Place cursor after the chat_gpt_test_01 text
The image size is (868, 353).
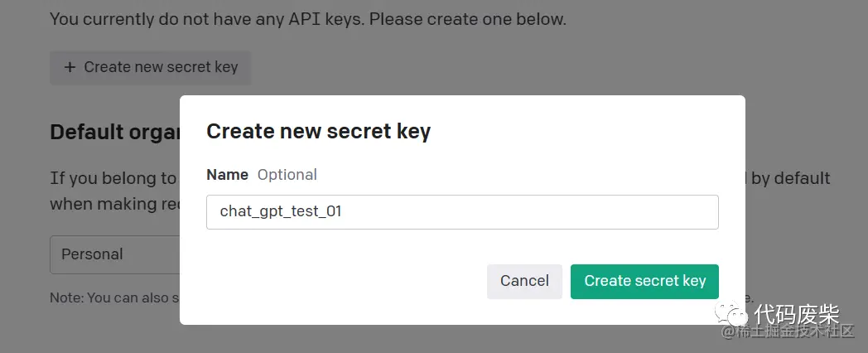click(343, 211)
